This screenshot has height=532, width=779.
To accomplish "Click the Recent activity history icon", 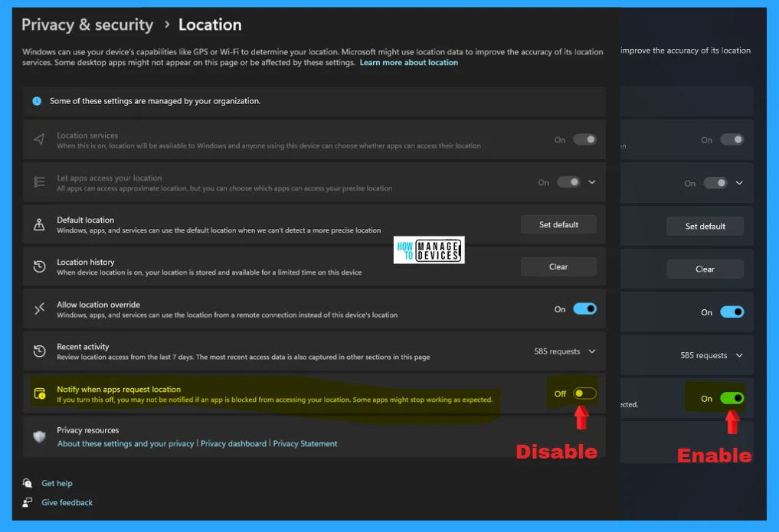I will [x=39, y=351].
